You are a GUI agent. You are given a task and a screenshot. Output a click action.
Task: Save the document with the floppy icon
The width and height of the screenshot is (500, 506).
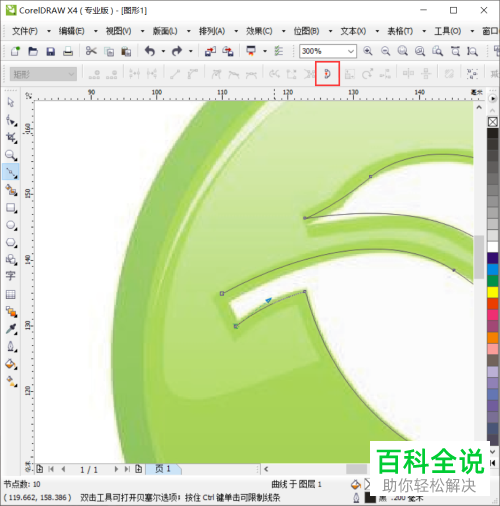50,51
